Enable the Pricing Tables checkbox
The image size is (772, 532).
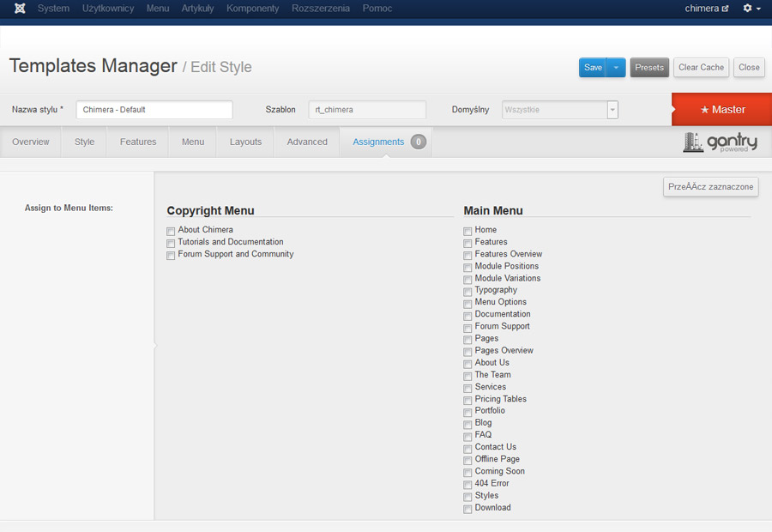tap(467, 401)
